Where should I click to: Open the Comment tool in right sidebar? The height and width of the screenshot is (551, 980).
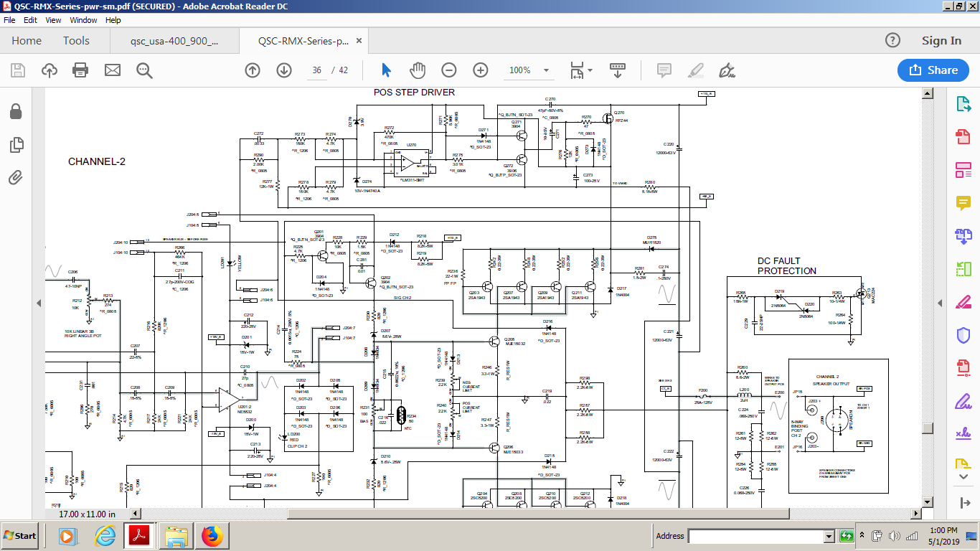[963, 203]
